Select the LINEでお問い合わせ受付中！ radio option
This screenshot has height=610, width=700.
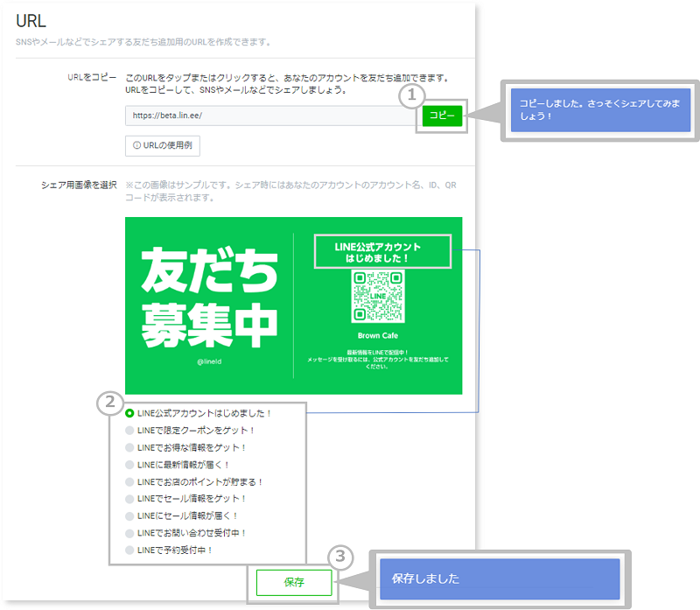[129, 533]
